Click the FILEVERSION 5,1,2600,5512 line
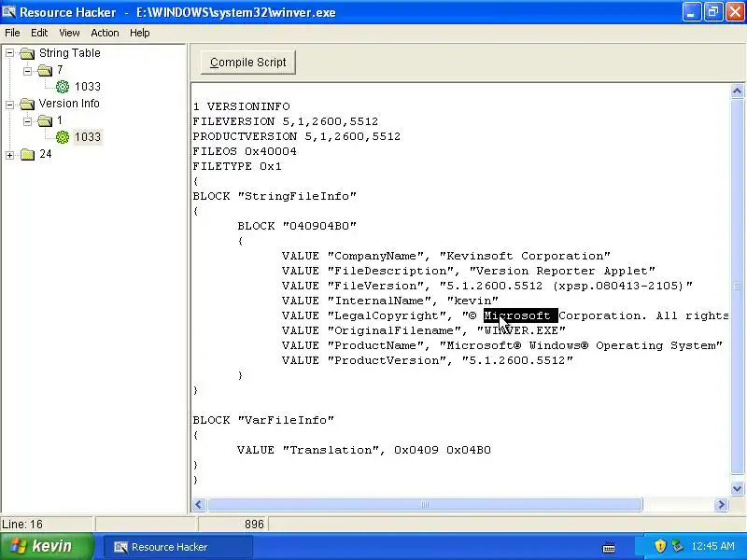747x560 pixels. tap(285, 121)
